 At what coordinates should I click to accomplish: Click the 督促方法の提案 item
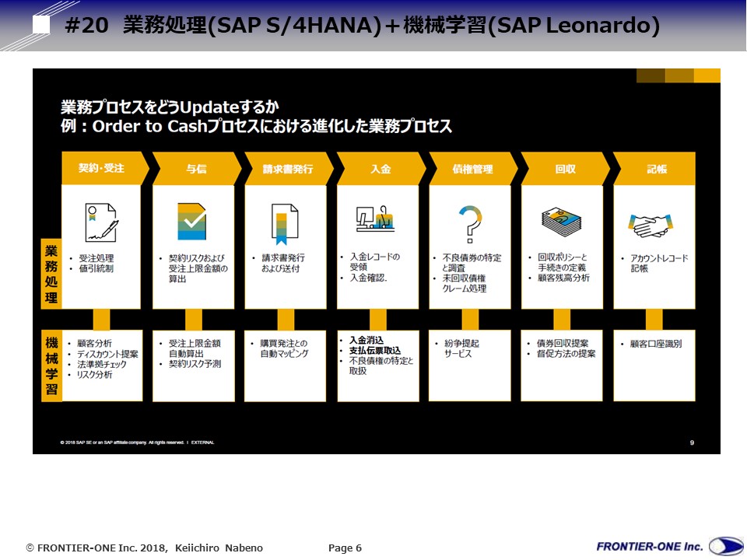coord(566,354)
